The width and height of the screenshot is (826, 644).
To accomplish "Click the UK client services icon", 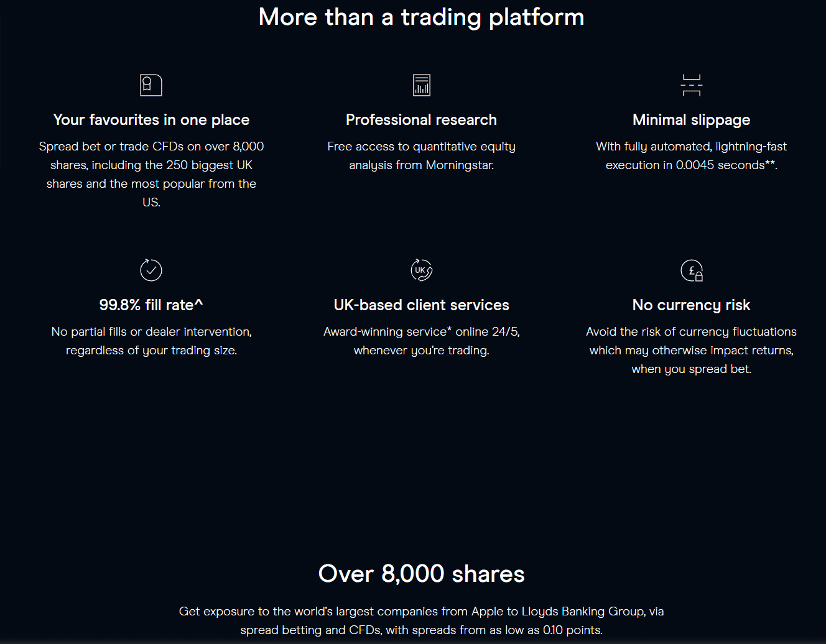I will [422, 270].
